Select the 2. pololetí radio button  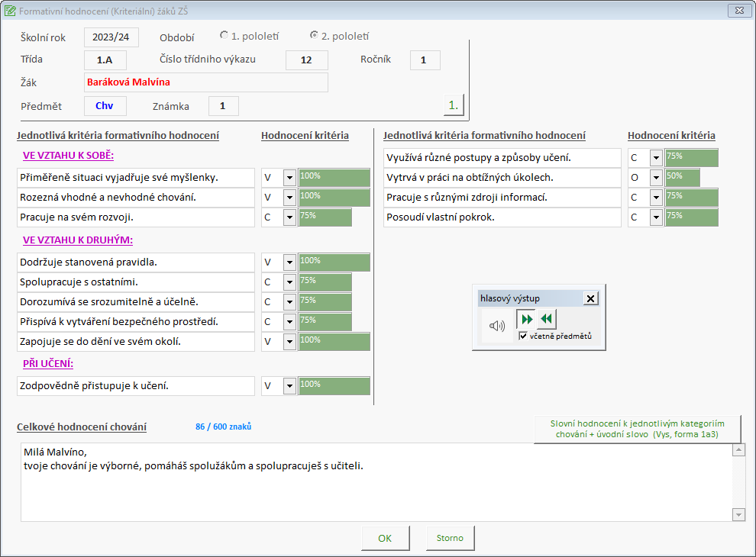pyautogui.click(x=314, y=35)
